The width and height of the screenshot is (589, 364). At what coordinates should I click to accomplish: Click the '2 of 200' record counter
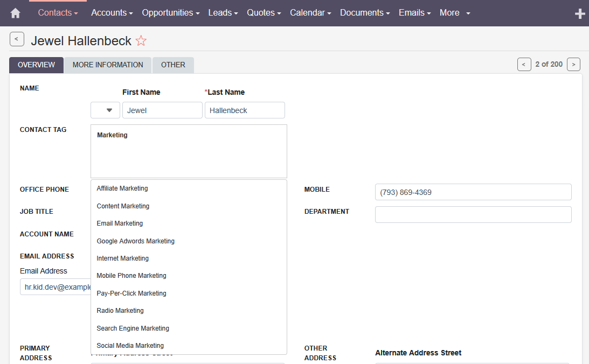[549, 64]
